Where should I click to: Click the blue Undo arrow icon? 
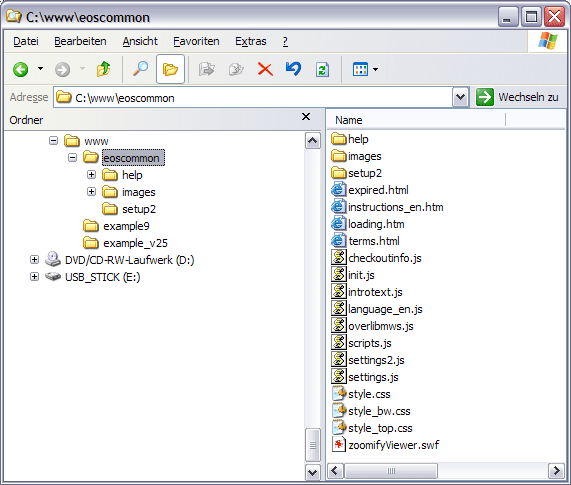coord(294,69)
